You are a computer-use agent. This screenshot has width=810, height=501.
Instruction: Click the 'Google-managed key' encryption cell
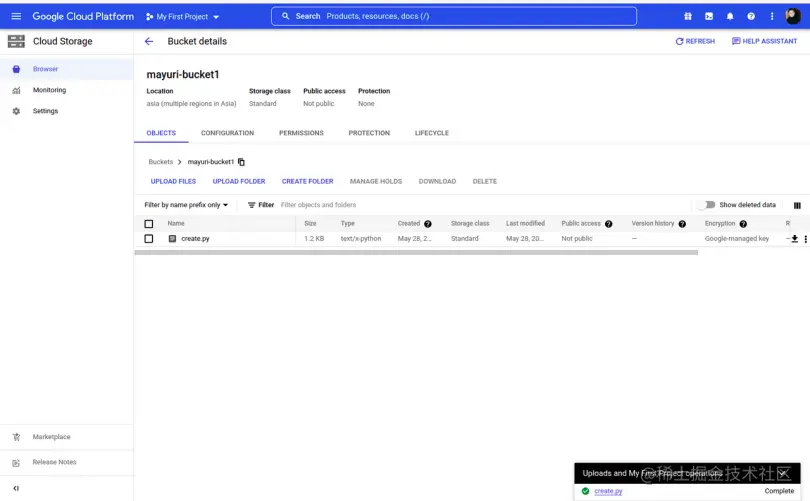tap(737, 239)
